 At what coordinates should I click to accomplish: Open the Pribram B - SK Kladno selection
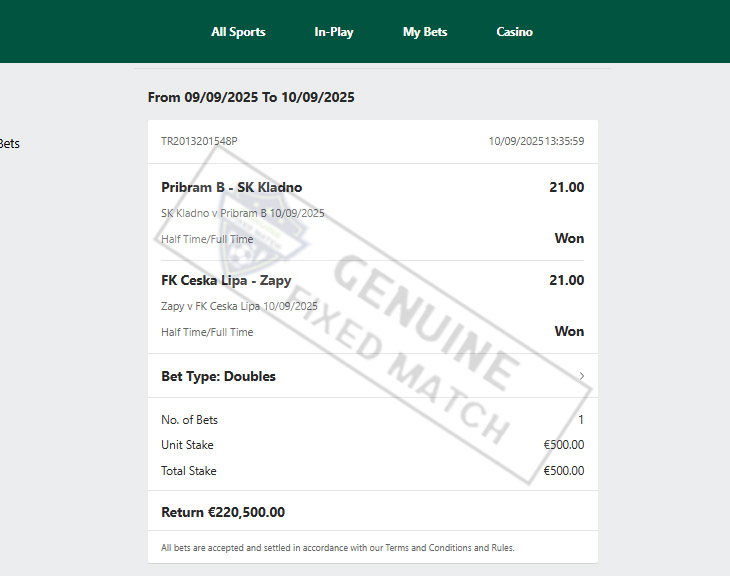click(x=231, y=187)
